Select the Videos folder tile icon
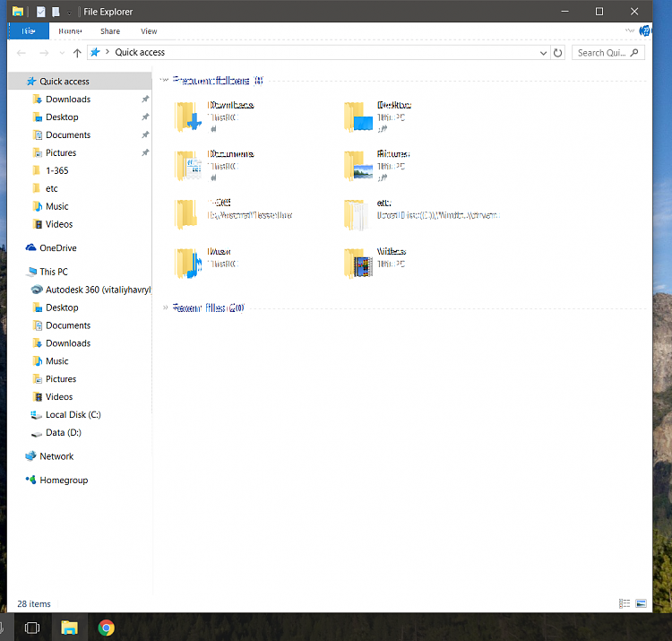Viewport: 672px width, 641px height. (358, 264)
